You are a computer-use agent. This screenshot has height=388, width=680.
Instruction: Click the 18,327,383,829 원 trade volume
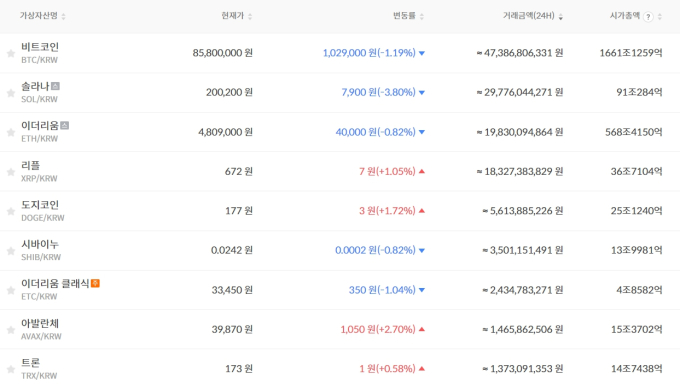click(520, 171)
